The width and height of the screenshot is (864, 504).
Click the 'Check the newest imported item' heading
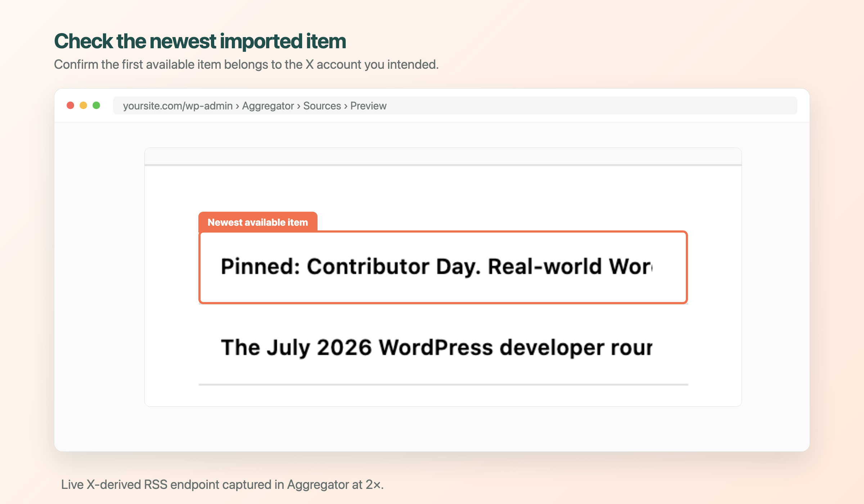tap(200, 41)
